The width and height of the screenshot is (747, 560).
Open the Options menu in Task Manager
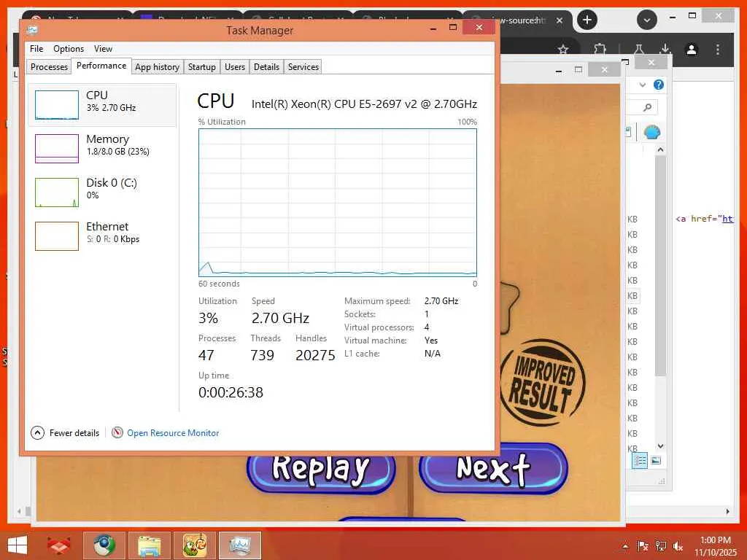click(x=69, y=49)
